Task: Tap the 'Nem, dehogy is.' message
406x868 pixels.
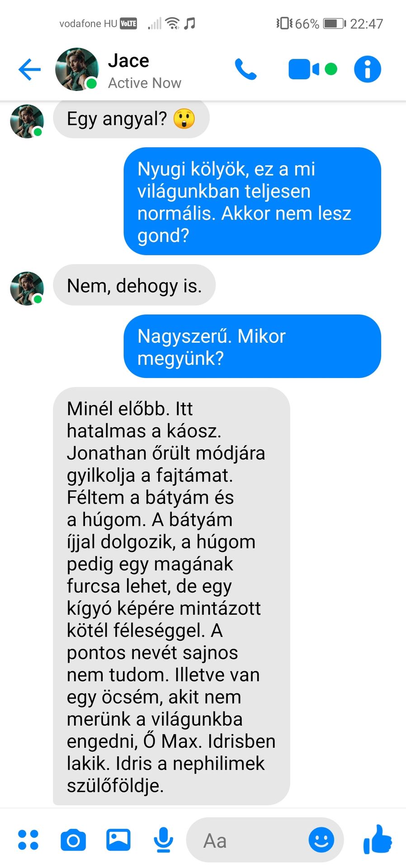Action: [134, 285]
